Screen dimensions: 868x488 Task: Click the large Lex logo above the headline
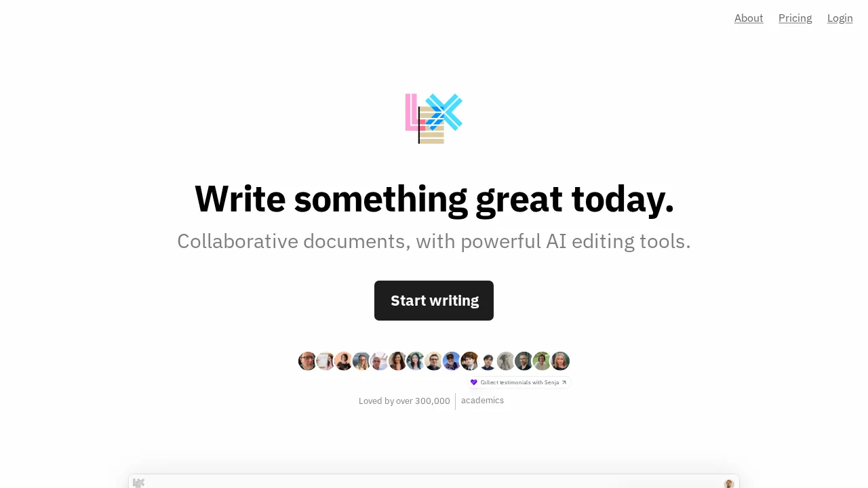tap(434, 119)
